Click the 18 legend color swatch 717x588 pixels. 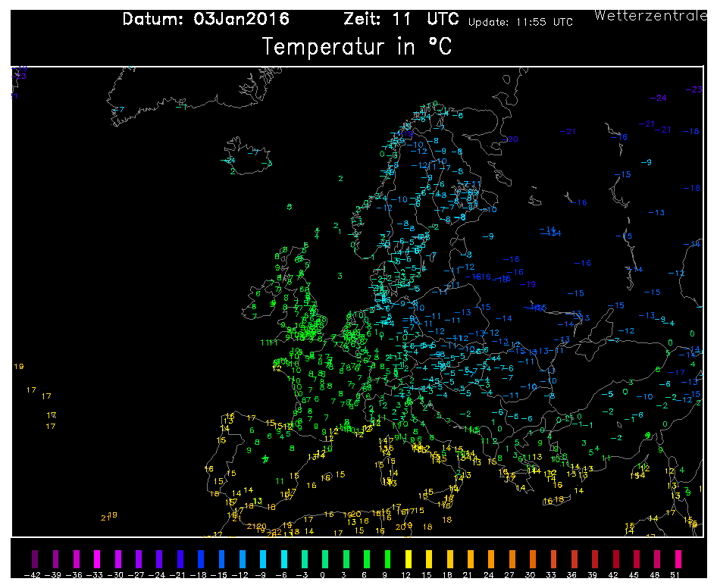click(450, 558)
